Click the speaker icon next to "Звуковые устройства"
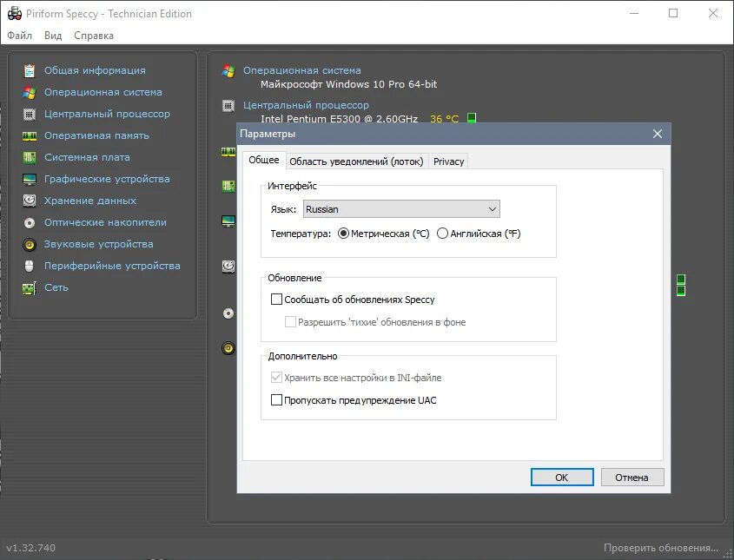Screen dimensions: 734x560 [29, 244]
